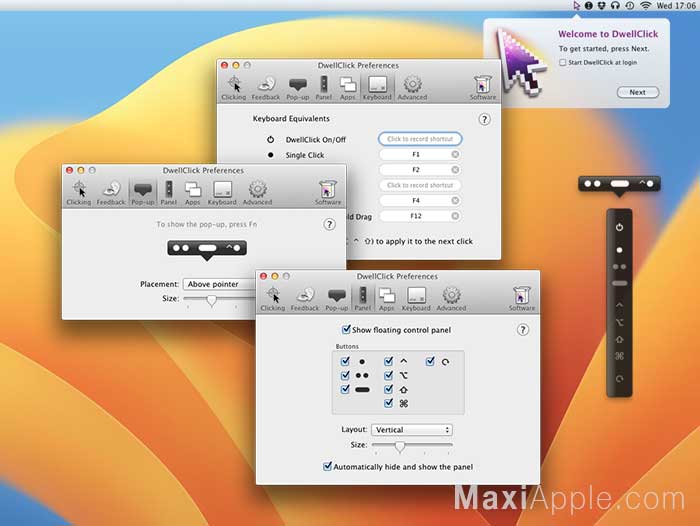700x526 pixels.
Task: Open Clicking pane in the Pop-up preferences window
Action: coord(79,193)
